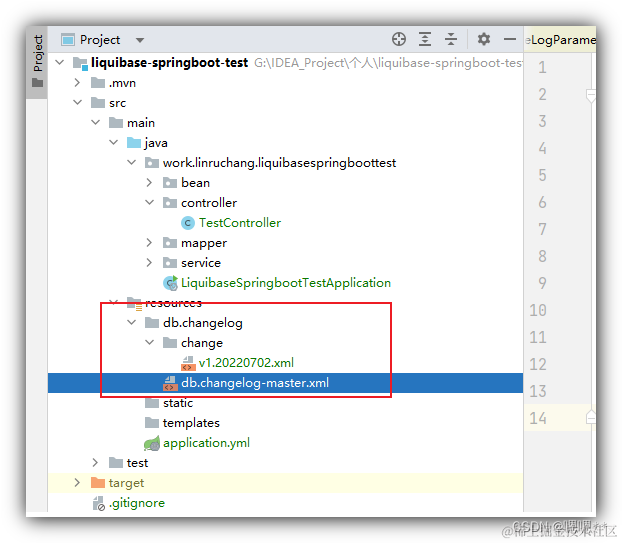
Task: Click the static folder icon
Action: point(152,403)
